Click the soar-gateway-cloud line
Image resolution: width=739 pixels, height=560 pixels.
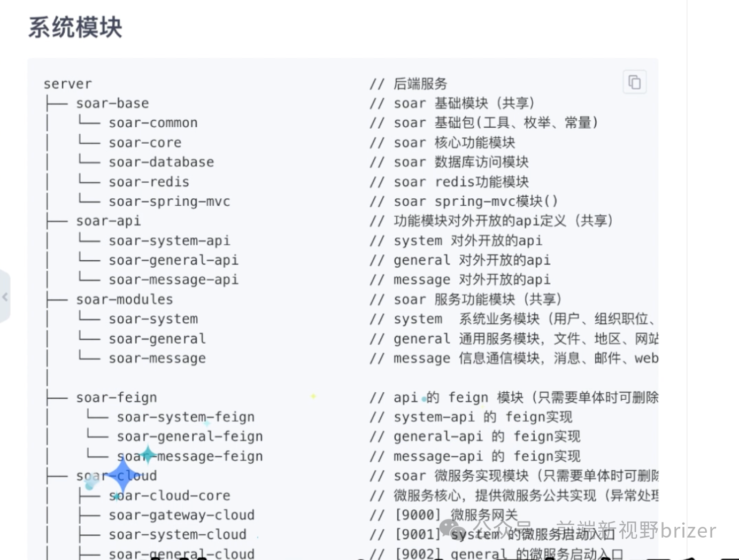182,515
